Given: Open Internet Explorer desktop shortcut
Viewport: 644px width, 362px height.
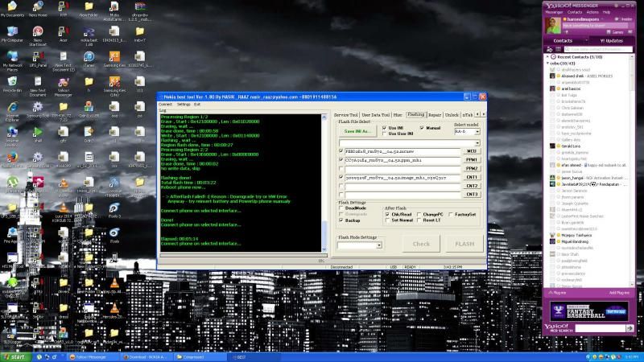Looking at the screenshot, I should pos(12,106).
